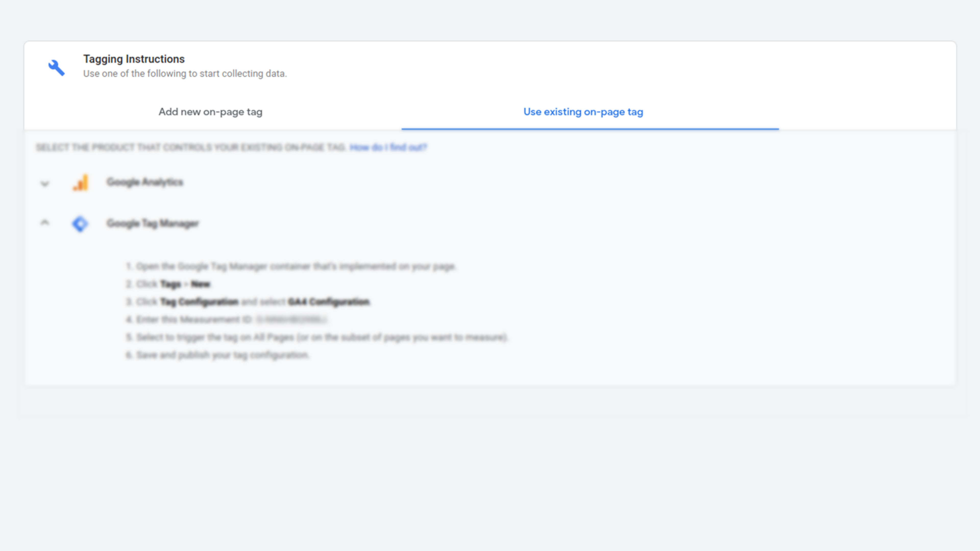Click the chevron next to Google Tag Manager
980x551 pixels.
click(x=44, y=223)
